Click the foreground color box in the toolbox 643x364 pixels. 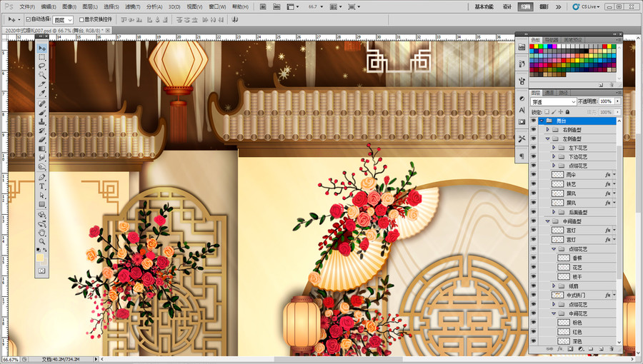pos(40,258)
